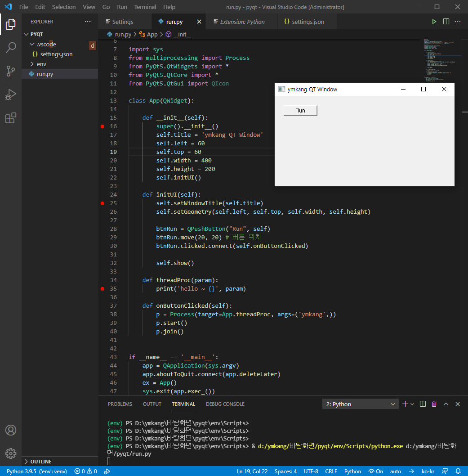468x476 pixels.
Task: Switch to DEBUG CONSOLE panel tab
Action: point(225,404)
